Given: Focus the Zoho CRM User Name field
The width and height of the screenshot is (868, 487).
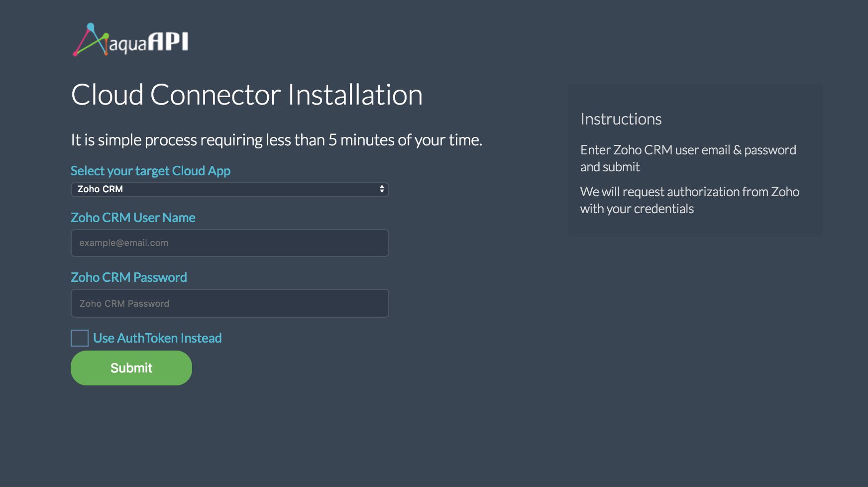Looking at the screenshot, I should pos(229,243).
